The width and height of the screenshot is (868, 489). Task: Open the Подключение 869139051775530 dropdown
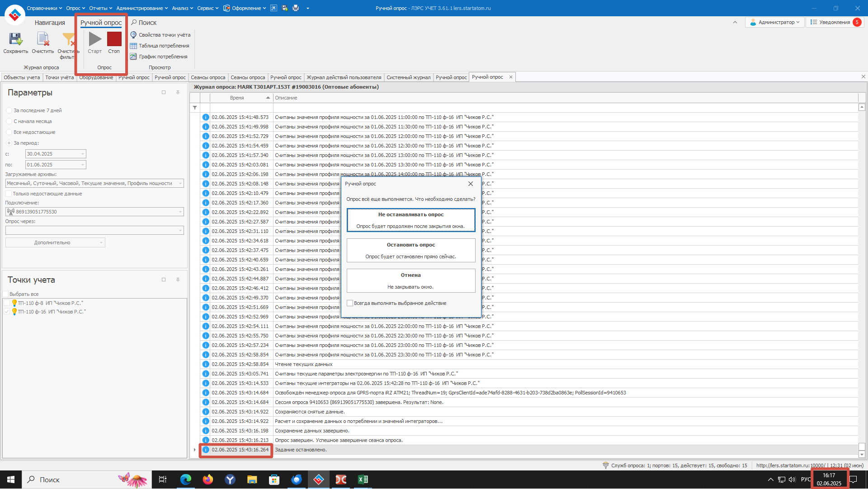click(x=180, y=212)
